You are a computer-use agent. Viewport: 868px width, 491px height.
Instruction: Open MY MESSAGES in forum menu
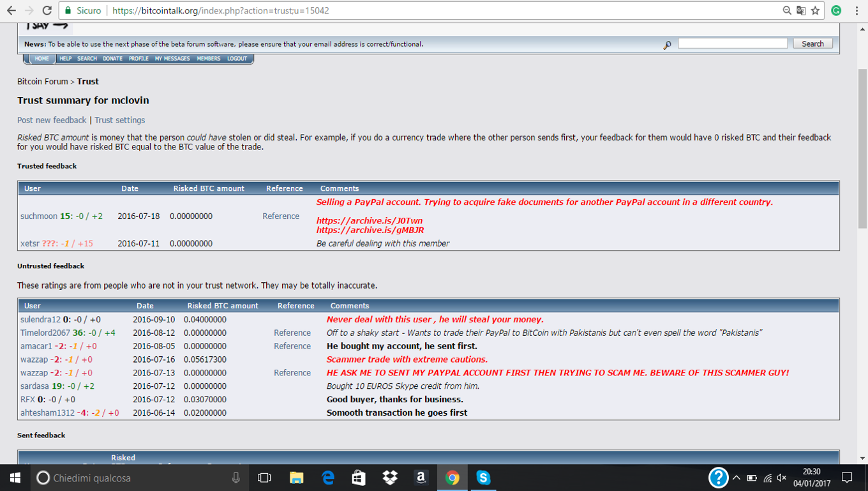[x=172, y=59]
